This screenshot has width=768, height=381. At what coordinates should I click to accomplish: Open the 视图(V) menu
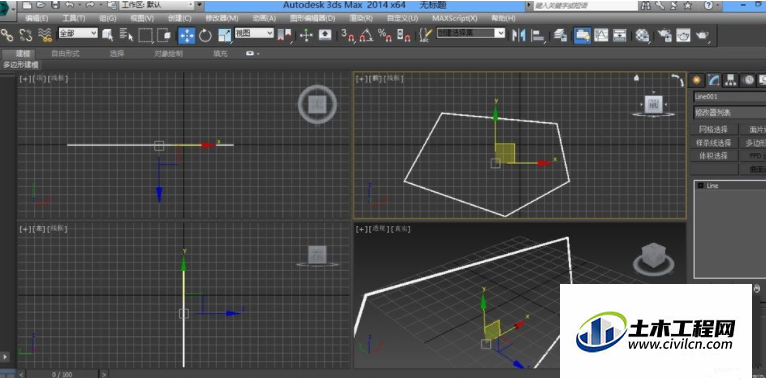[x=142, y=18]
